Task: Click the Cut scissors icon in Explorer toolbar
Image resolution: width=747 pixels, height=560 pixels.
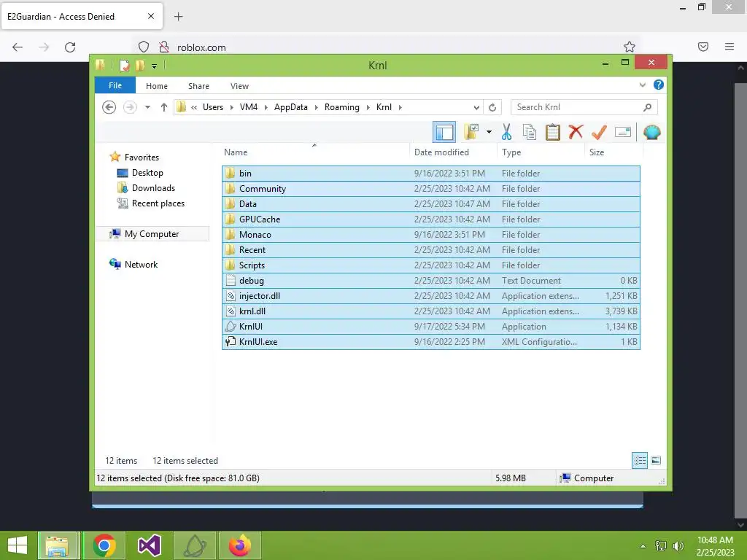Action: click(506, 132)
